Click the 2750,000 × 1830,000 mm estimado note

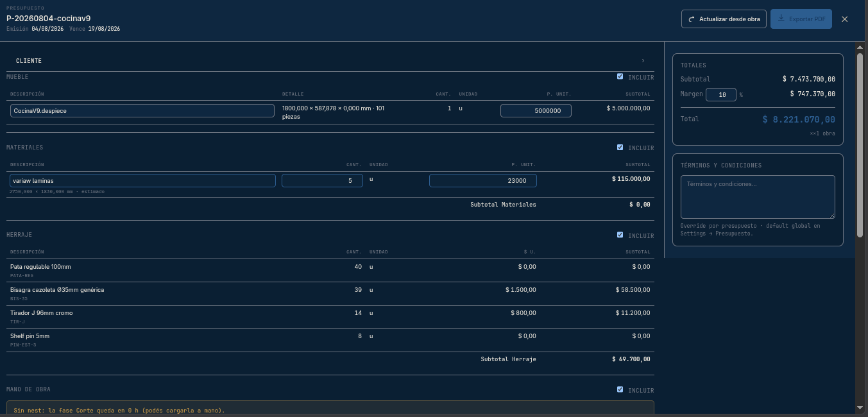click(57, 191)
